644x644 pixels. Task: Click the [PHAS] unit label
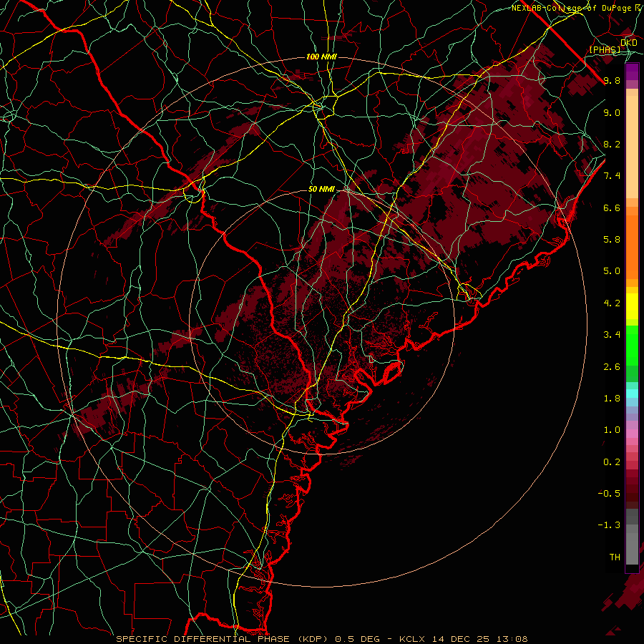[x=605, y=49]
